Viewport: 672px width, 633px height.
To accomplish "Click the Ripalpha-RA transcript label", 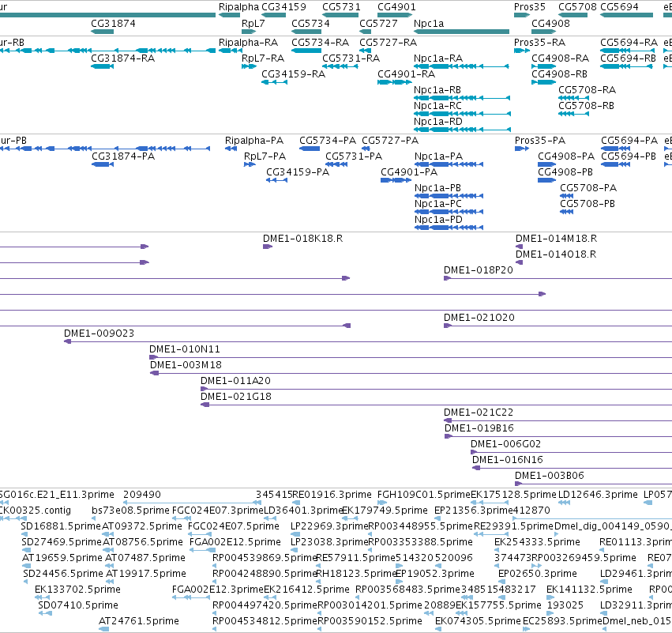I will pos(248,43).
